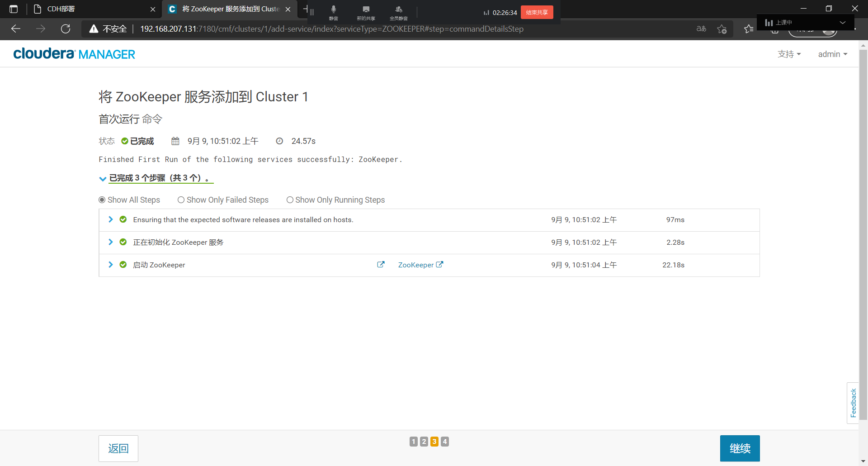Click the 继续 continue button
This screenshot has height=466, width=868.
pyautogui.click(x=740, y=448)
